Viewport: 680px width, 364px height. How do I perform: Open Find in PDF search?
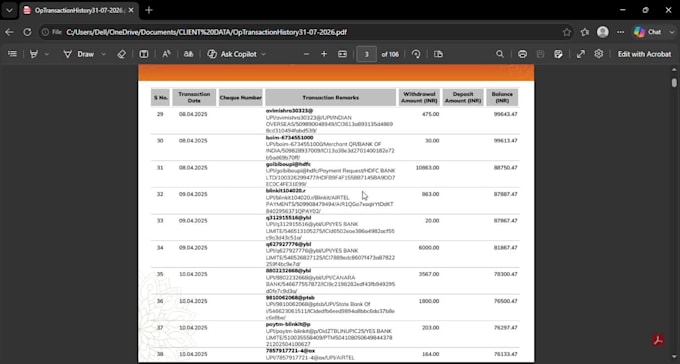(x=500, y=54)
